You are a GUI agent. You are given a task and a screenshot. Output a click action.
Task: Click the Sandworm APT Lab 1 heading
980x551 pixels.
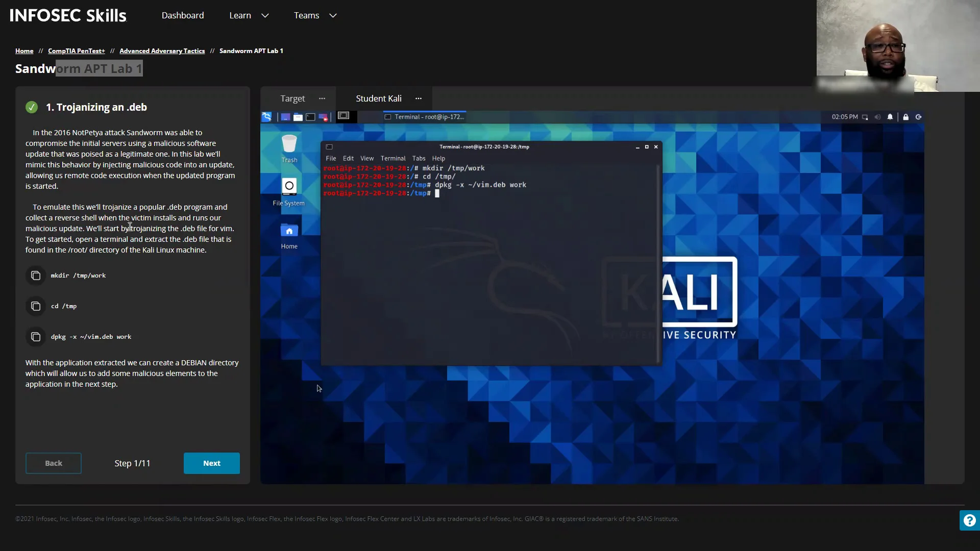pyautogui.click(x=79, y=68)
